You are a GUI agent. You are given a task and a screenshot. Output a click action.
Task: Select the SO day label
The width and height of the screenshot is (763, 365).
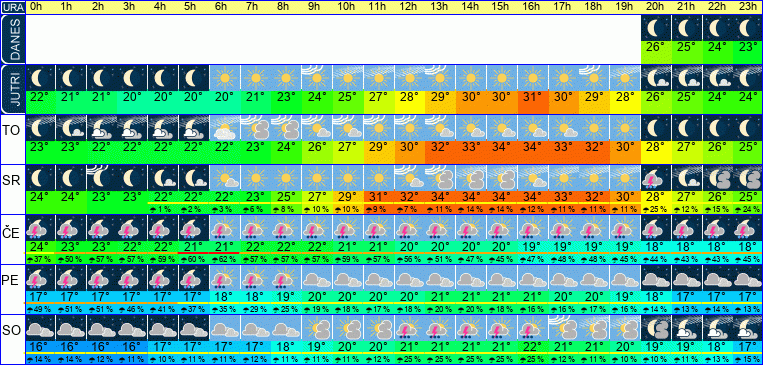(11, 331)
